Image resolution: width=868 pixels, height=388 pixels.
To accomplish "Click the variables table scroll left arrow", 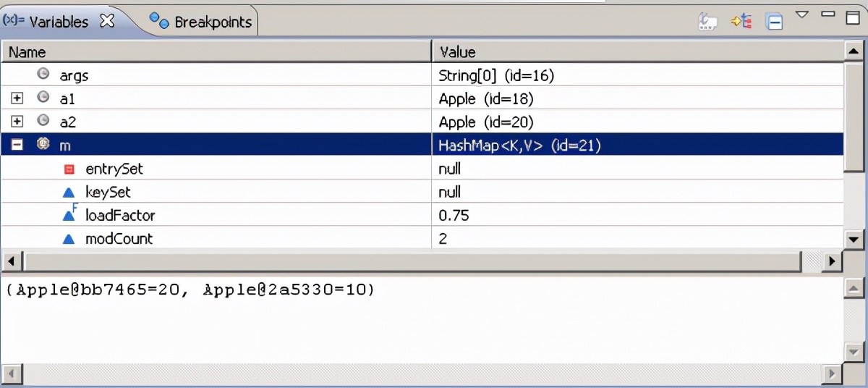I will [11, 260].
